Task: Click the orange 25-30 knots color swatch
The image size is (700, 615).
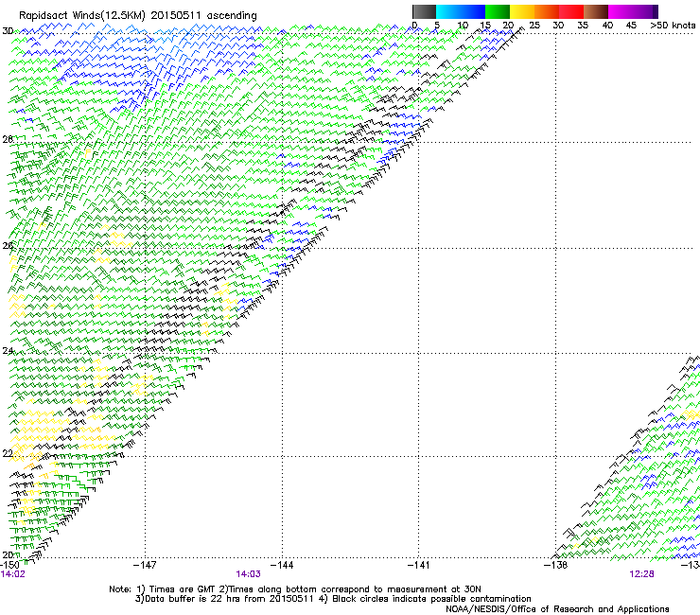Action: click(x=547, y=11)
